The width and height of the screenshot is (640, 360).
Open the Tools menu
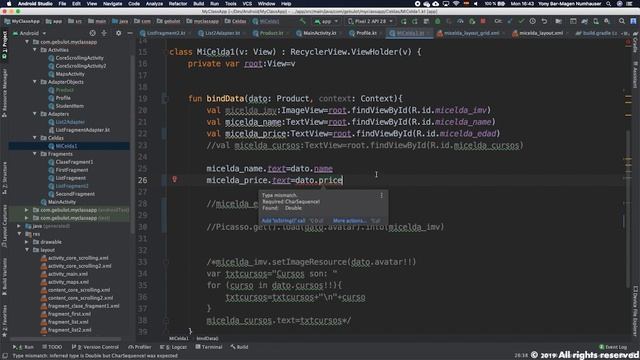tap(231, 4)
